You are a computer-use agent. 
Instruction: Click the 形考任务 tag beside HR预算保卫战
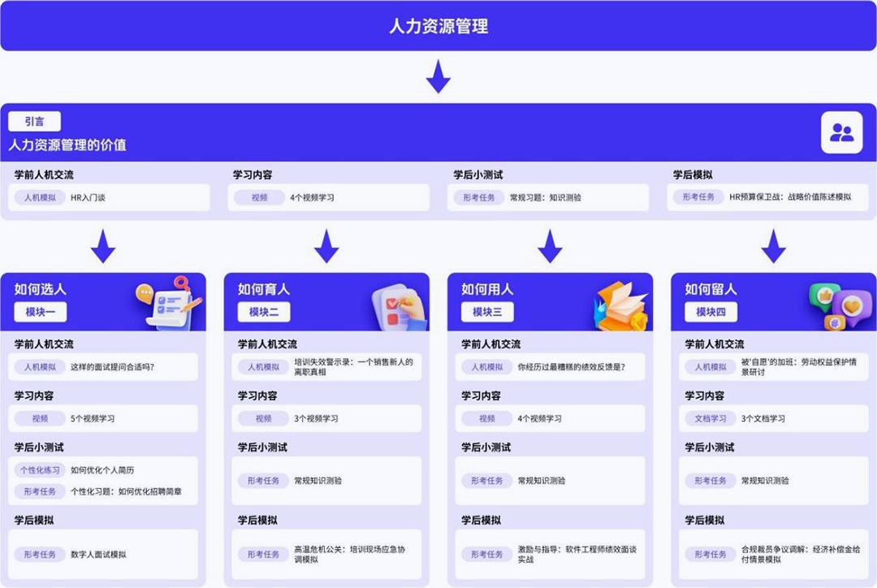pos(698,197)
